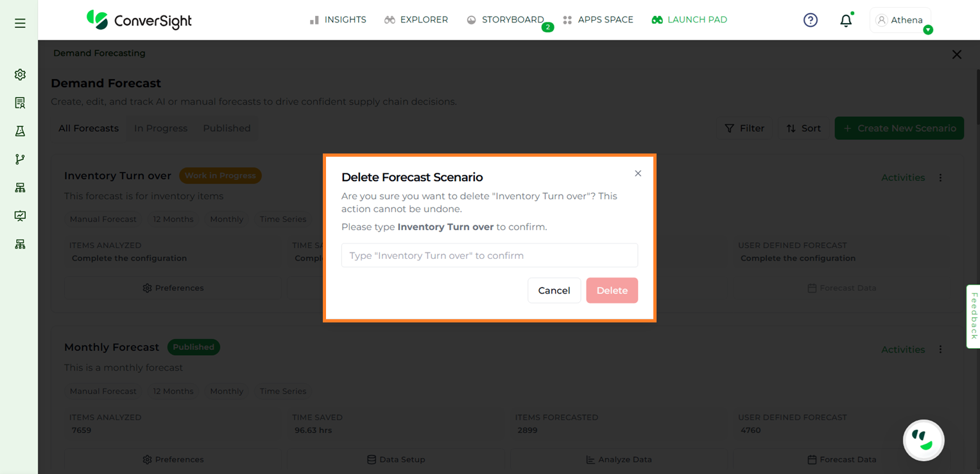Close the Delete Forecast Scenario dialog
The image size is (980, 474).
(638, 173)
